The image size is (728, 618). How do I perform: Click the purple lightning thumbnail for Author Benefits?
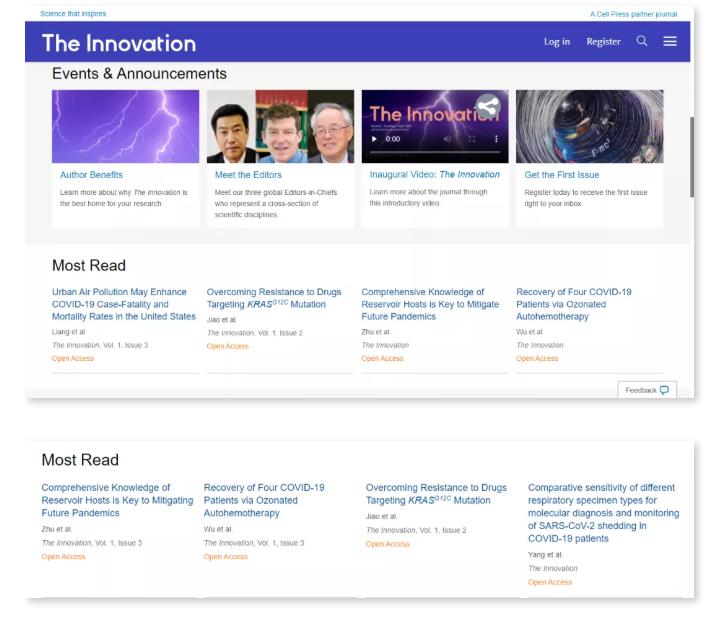click(x=125, y=126)
